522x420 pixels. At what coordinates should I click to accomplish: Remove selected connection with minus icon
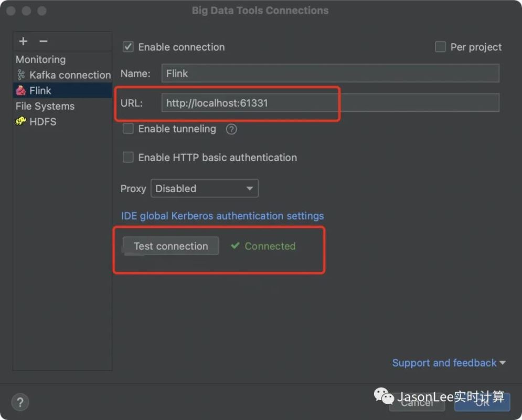pyautogui.click(x=44, y=41)
